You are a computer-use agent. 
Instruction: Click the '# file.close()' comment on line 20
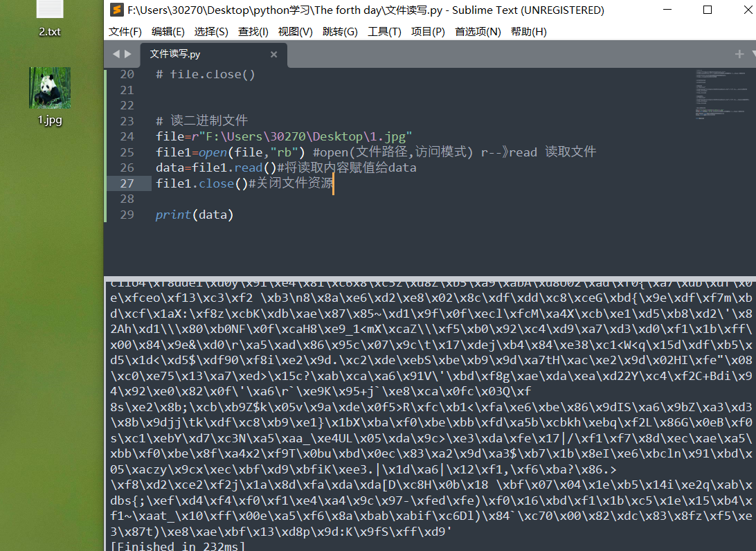(206, 74)
